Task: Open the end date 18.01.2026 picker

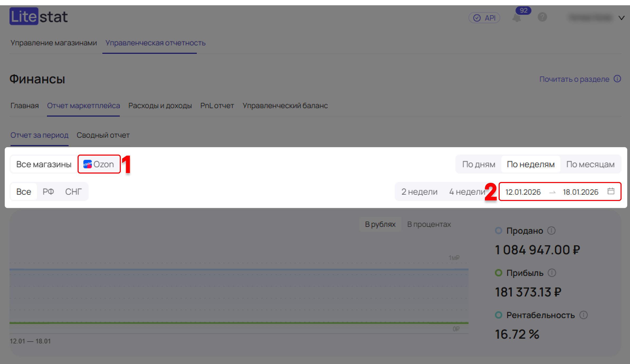Action: tap(580, 192)
